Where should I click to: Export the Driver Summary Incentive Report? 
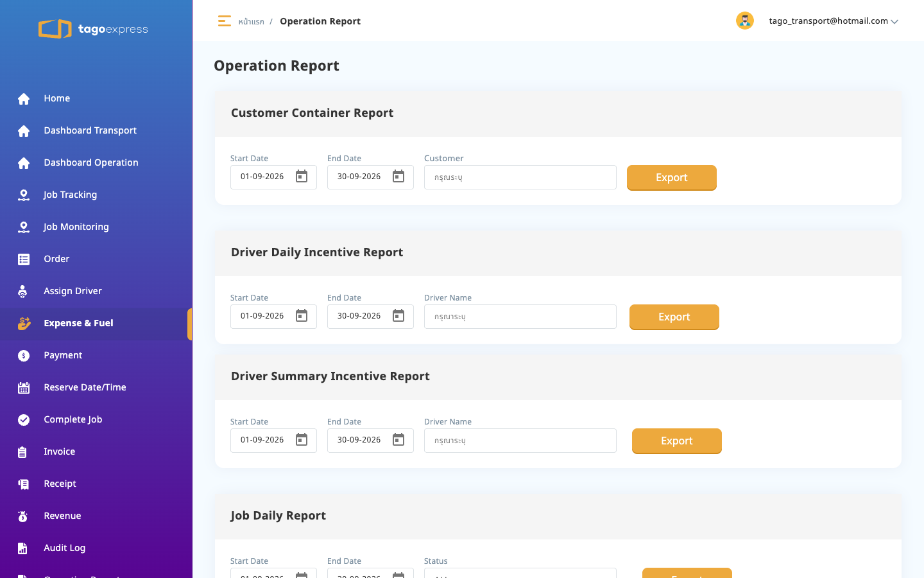click(677, 441)
